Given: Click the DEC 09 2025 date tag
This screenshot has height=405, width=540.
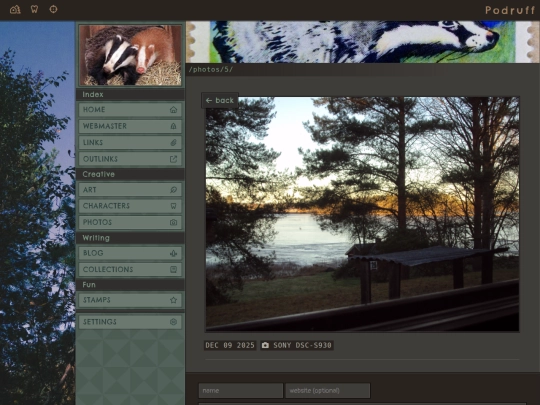Looking at the screenshot, I should click(x=230, y=345).
